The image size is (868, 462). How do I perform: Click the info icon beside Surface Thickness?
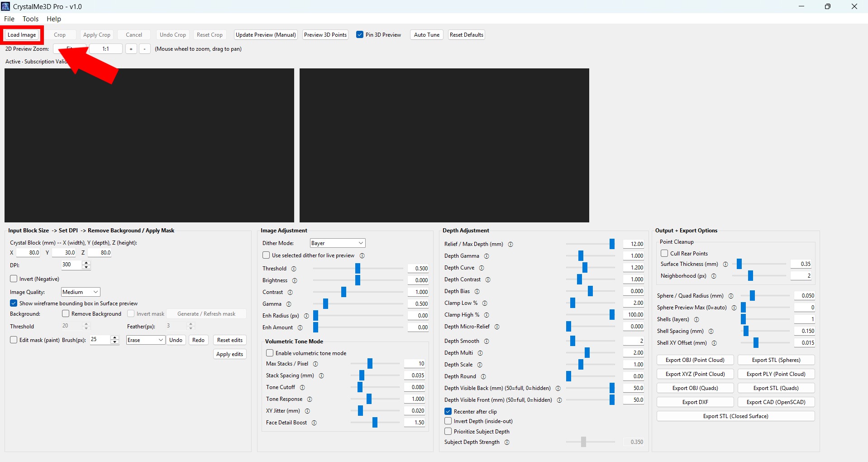tap(725, 264)
